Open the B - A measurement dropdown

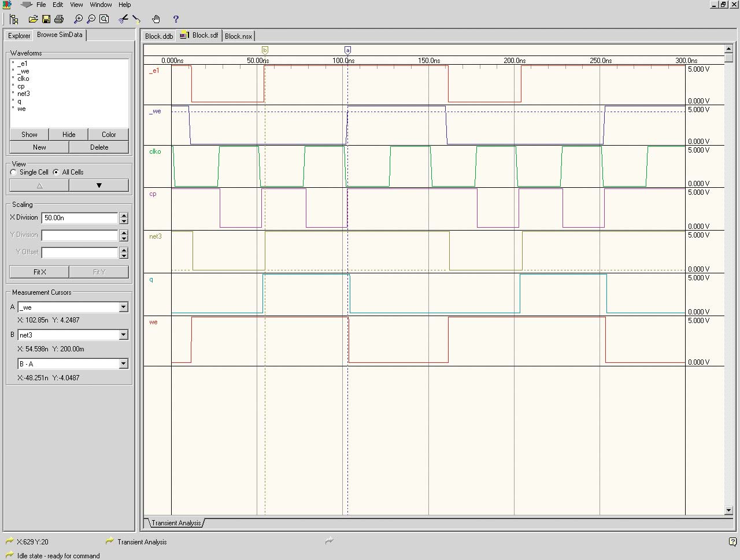click(123, 364)
